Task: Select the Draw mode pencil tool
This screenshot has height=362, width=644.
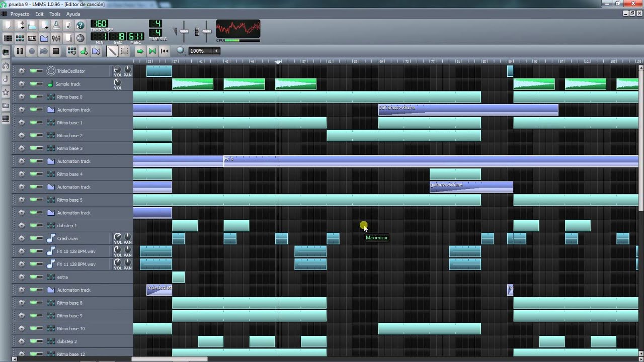Action: point(112,51)
